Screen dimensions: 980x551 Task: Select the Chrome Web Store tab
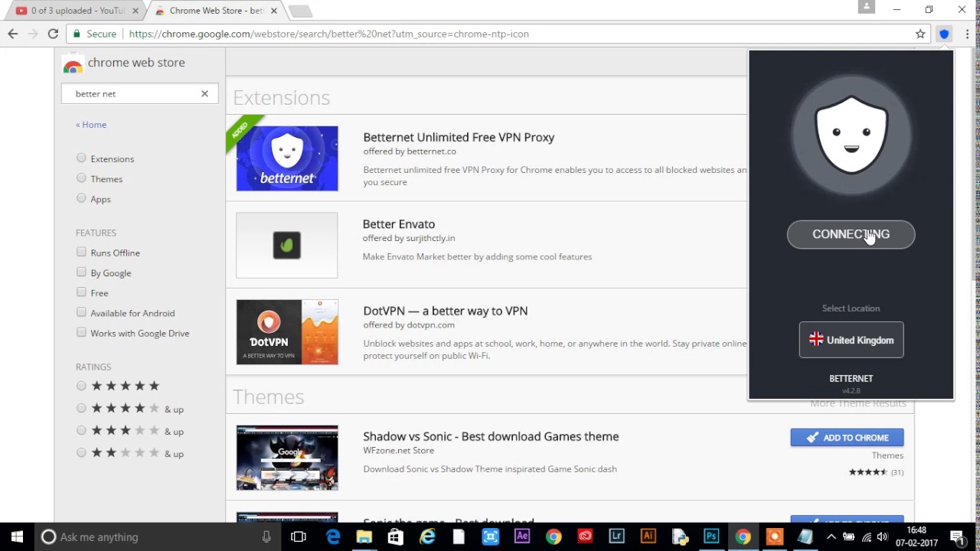click(x=217, y=11)
